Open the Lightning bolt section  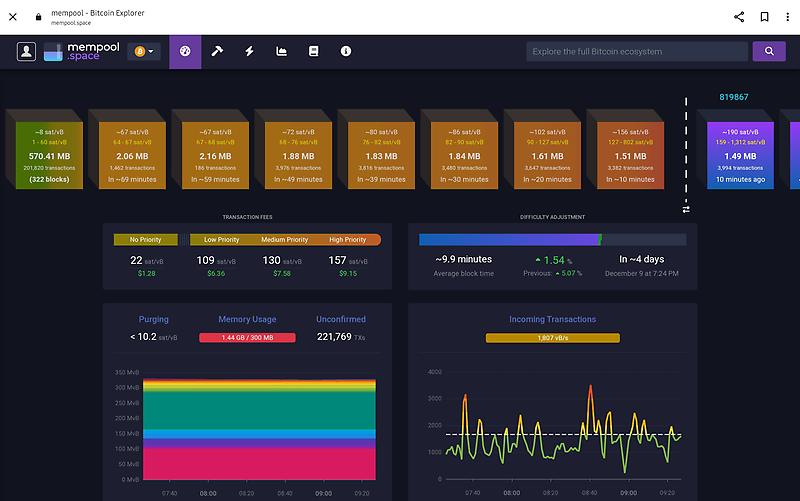[x=249, y=51]
